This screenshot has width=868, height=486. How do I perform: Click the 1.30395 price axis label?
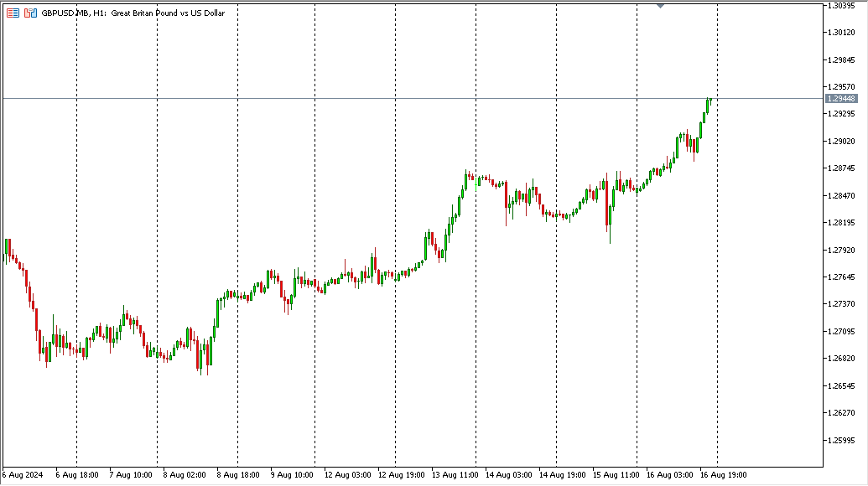click(841, 6)
